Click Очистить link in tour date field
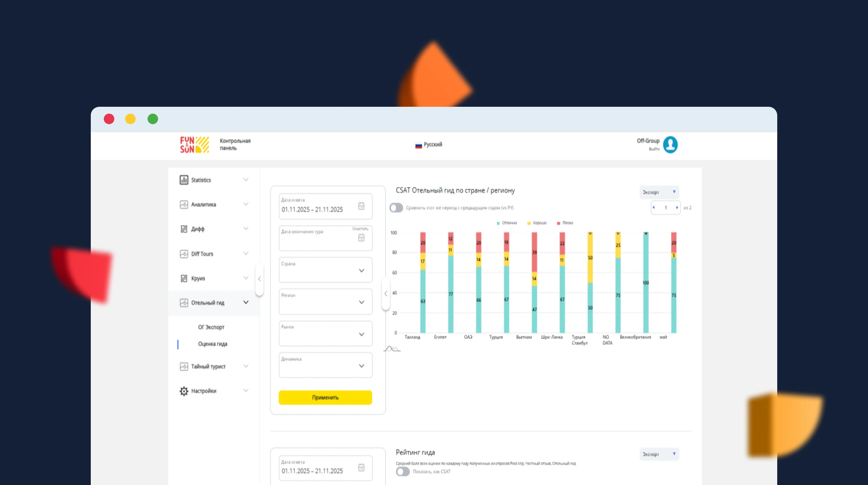 coord(360,229)
